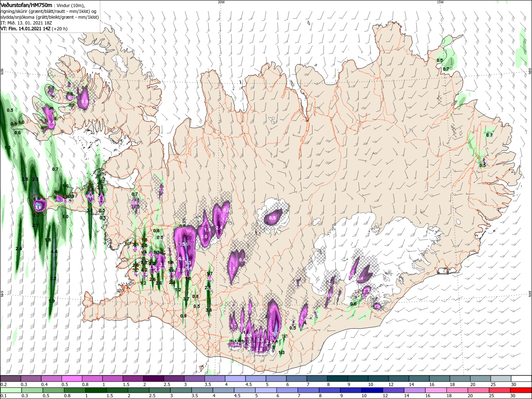Click the '15W' longitude label at the top
This screenshot has height=399, width=532.
tap(440, 2)
